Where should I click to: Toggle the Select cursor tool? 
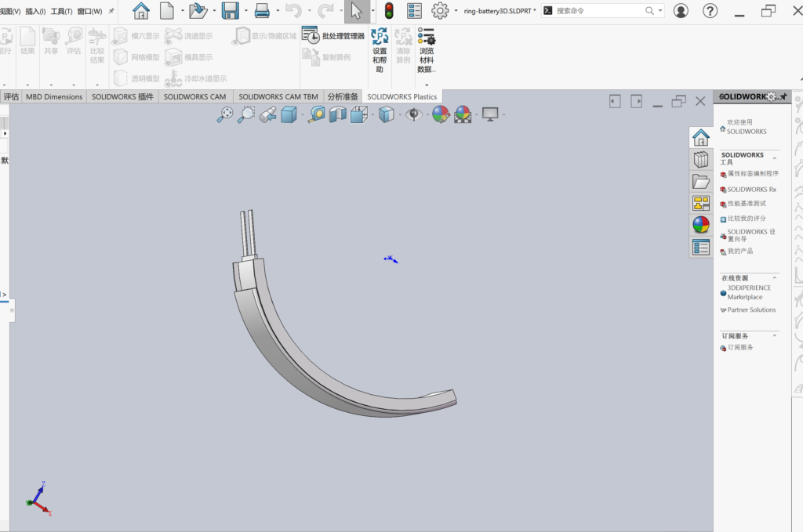(357, 11)
